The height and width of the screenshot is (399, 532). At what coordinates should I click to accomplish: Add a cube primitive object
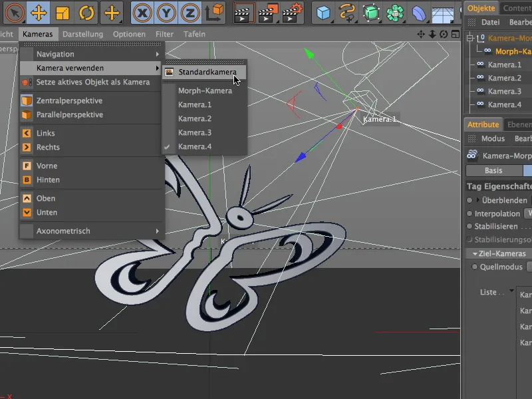pyautogui.click(x=323, y=13)
